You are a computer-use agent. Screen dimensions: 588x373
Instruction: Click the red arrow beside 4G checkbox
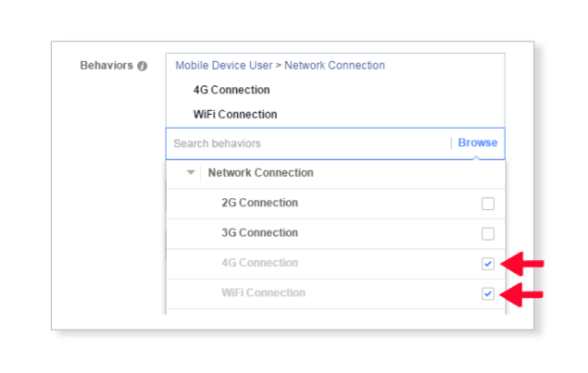tap(522, 264)
